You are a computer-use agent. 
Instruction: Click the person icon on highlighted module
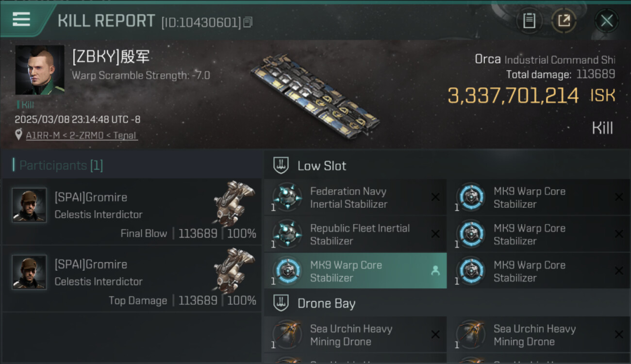pos(435,271)
